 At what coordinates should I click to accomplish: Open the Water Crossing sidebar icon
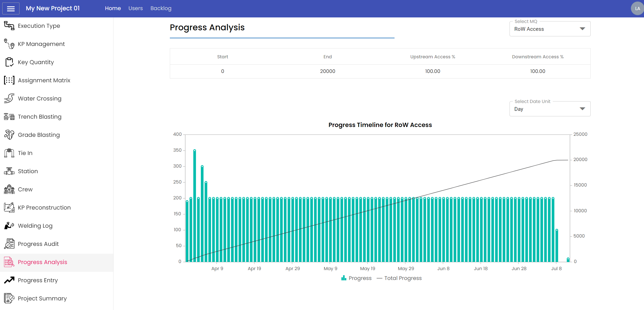click(9, 98)
